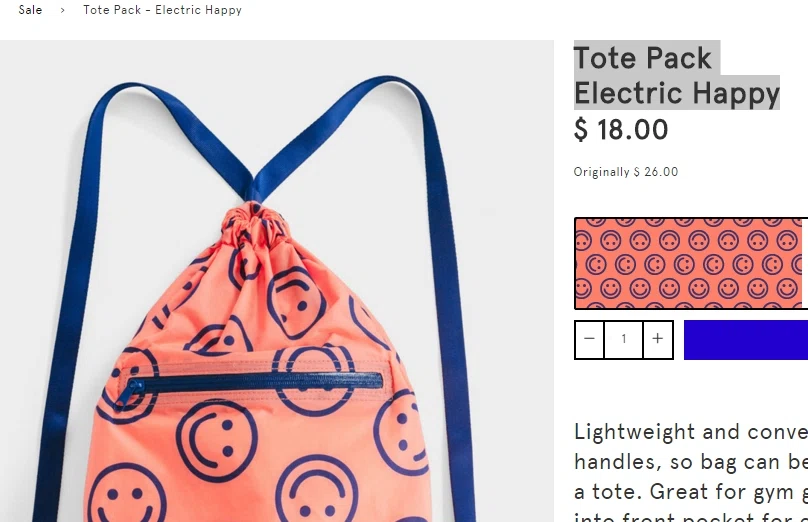This screenshot has width=808, height=522.
Task: Focus the quantity input field showing 1
Action: point(624,339)
